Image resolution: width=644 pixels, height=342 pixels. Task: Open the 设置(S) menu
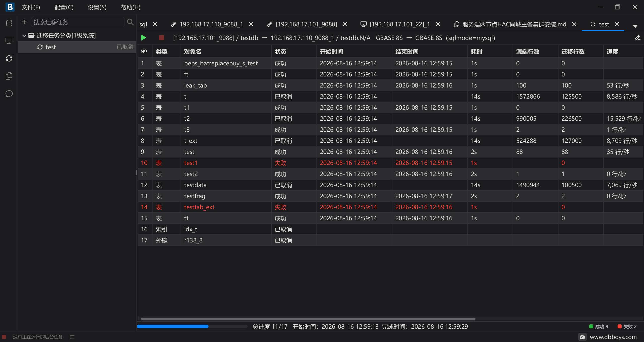tap(97, 7)
